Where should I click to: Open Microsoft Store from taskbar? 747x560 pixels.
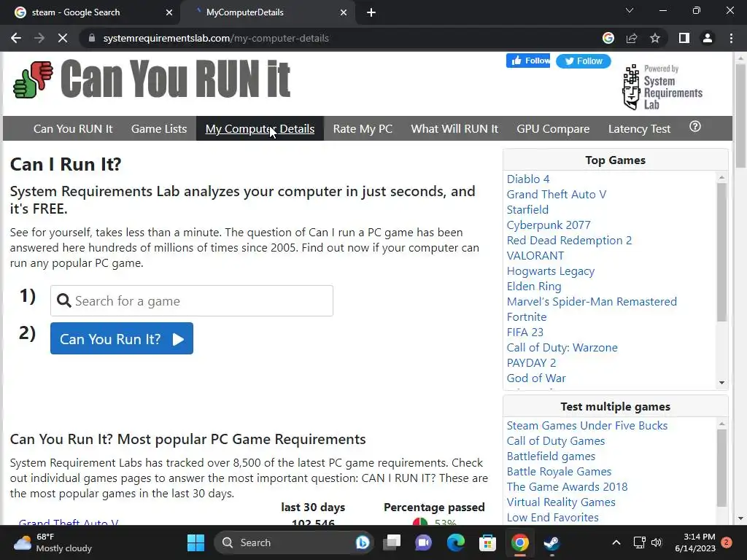point(487,542)
